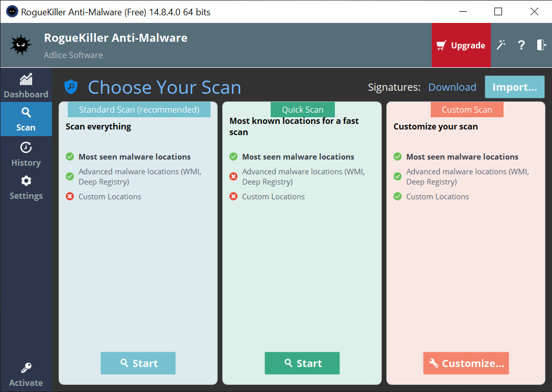Click the blue shield icon beside Choose Your Scan
This screenshot has height=392, width=552.
pyautogui.click(x=71, y=87)
